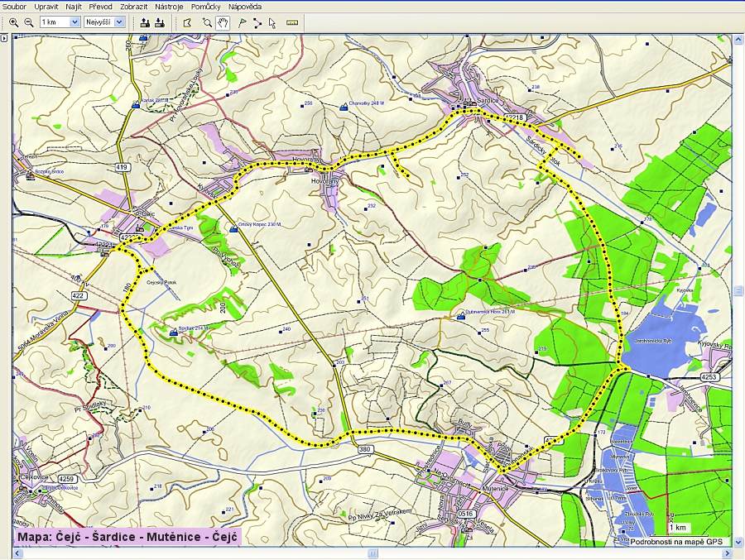Open the Zobrazit menu
Viewport: 745px width, 560px height.
[x=133, y=7]
